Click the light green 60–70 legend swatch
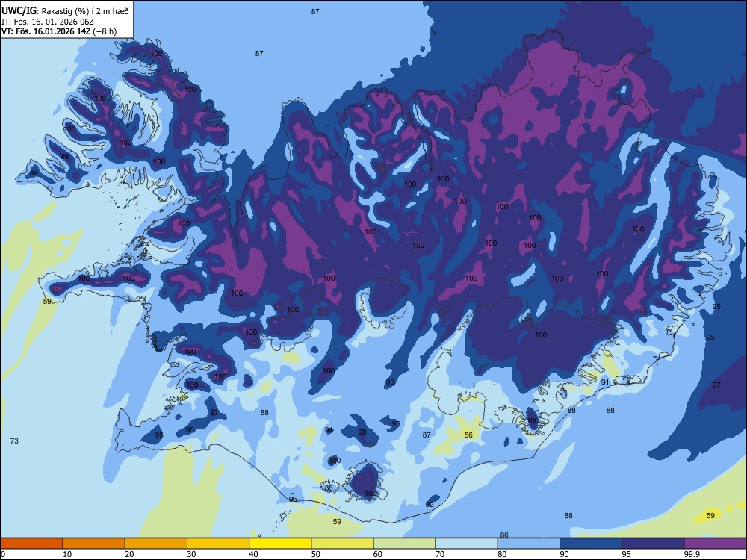This screenshot has width=747, height=560. 404,544
